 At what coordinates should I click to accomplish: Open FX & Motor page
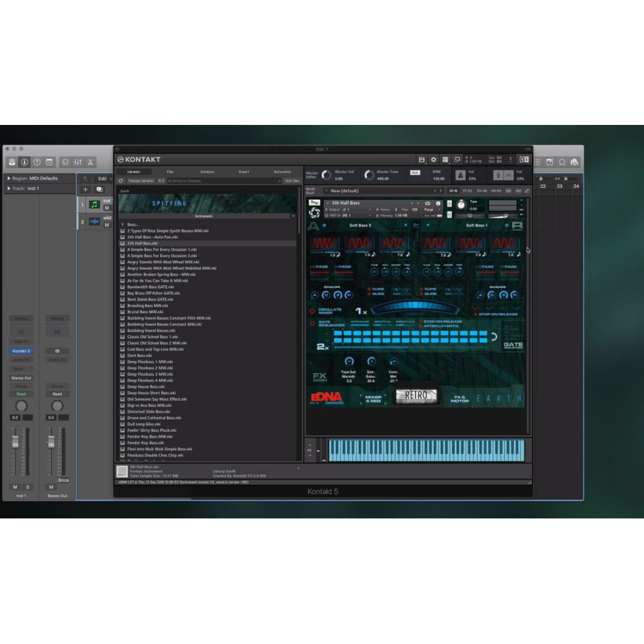point(460,399)
